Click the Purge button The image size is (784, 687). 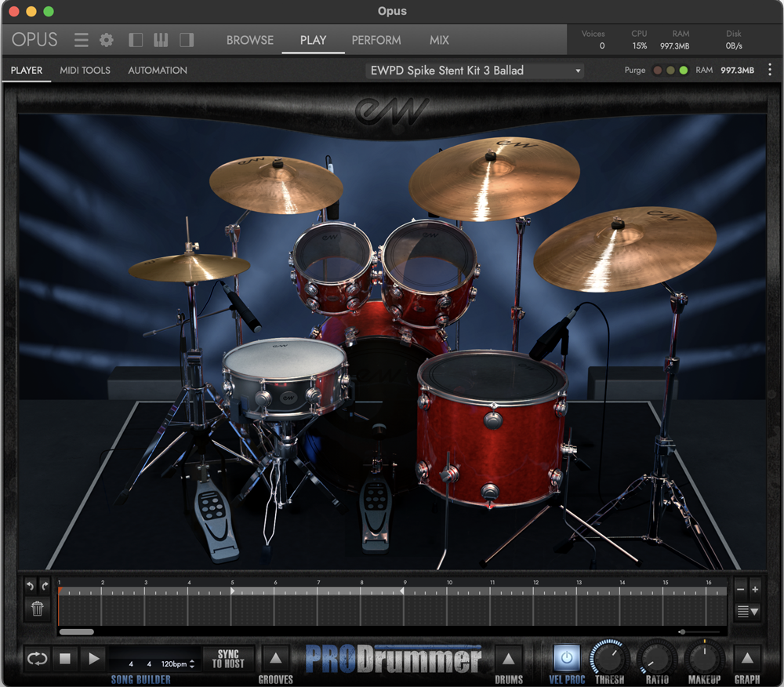coord(635,70)
